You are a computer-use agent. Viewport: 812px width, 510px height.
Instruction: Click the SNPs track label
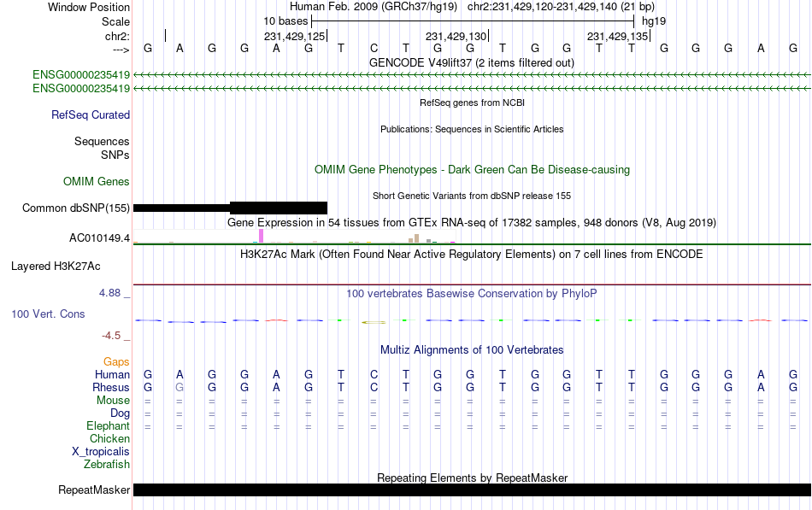pos(115,155)
